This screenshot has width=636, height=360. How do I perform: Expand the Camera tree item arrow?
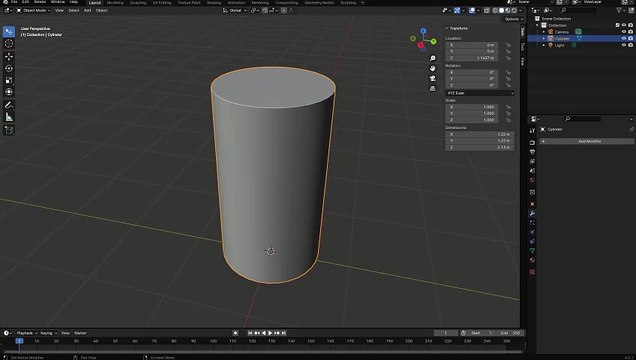[x=544, y=32]
